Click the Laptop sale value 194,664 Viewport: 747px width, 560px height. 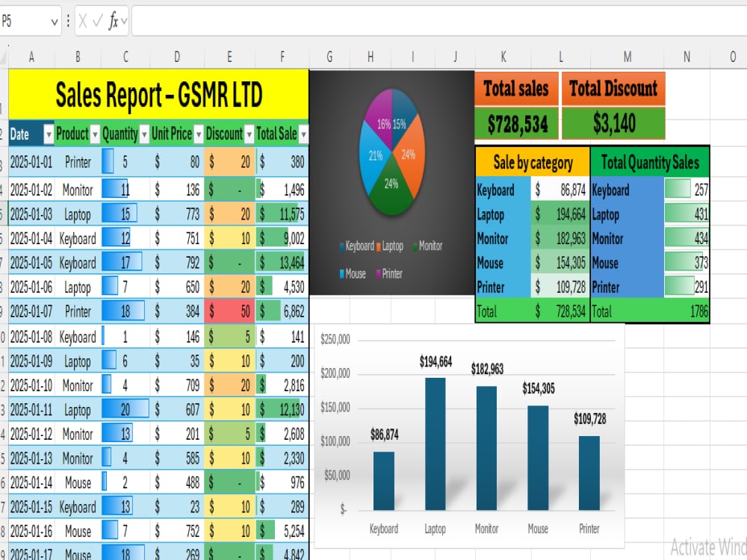[x=560, y=214]
